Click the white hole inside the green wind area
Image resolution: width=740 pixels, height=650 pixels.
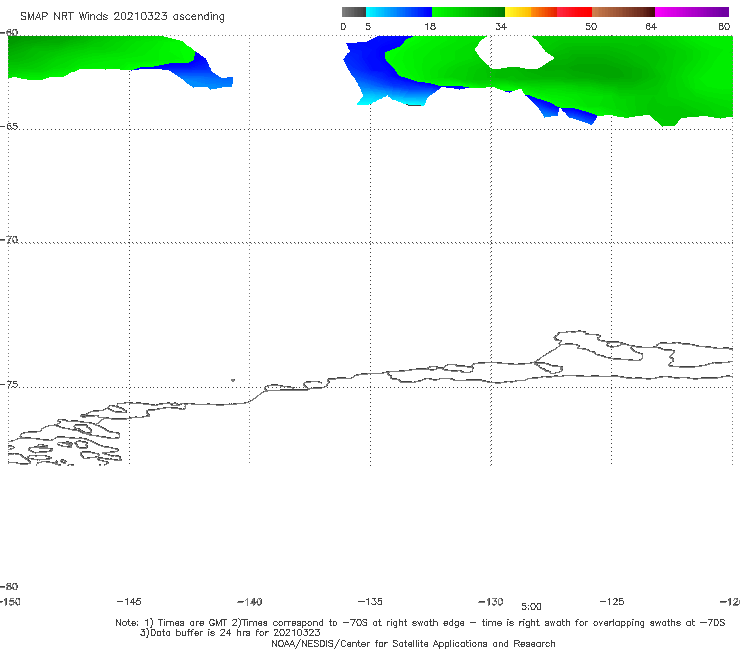point(513,53)
